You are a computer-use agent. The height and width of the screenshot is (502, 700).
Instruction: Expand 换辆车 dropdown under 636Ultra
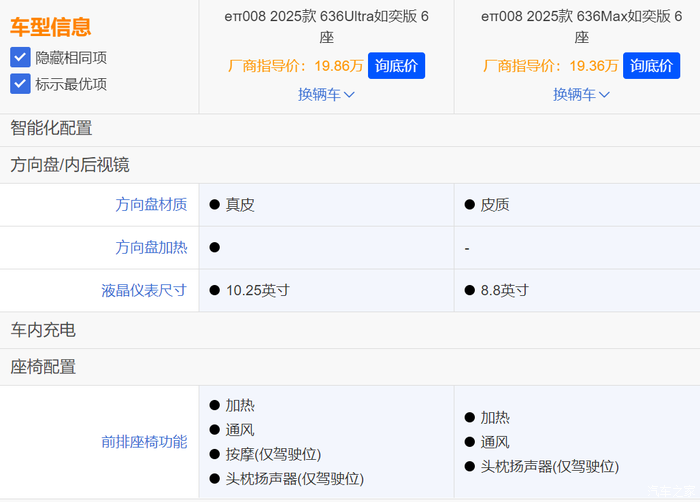326,94
